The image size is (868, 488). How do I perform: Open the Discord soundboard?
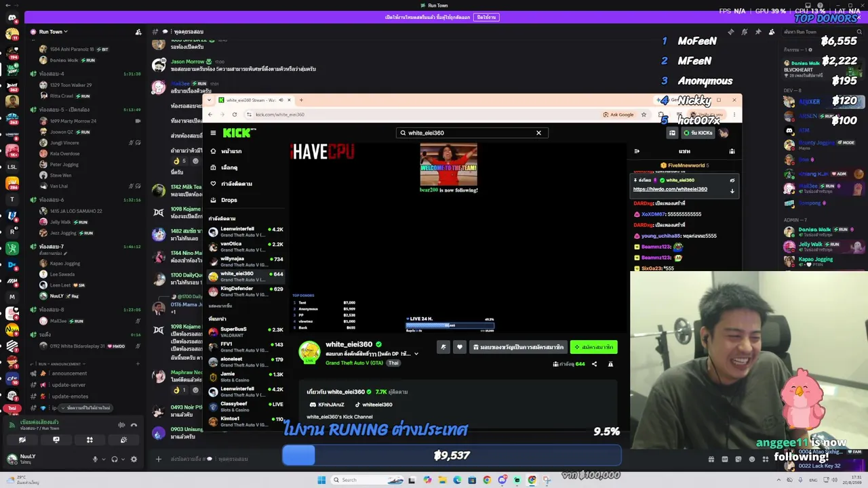point(123,440)
